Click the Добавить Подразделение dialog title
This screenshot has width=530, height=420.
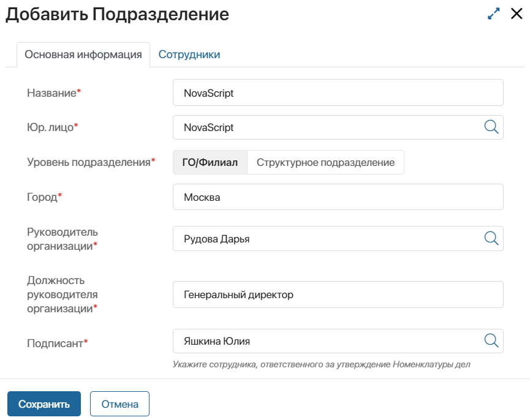(x=117, y=15)
